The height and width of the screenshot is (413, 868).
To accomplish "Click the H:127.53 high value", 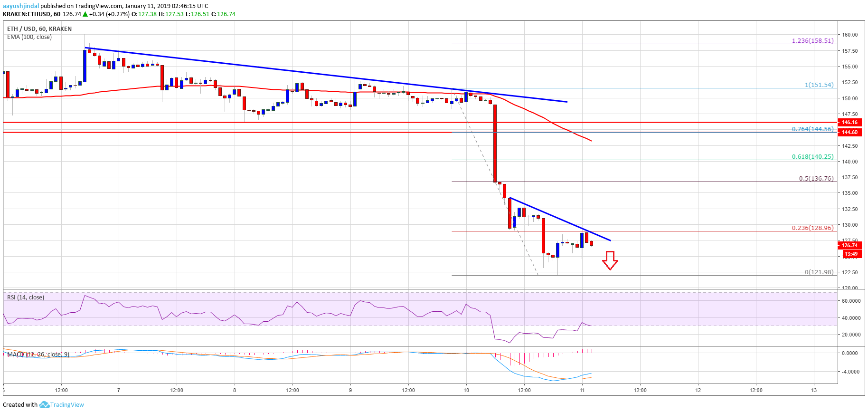I will tap(171, 14).
